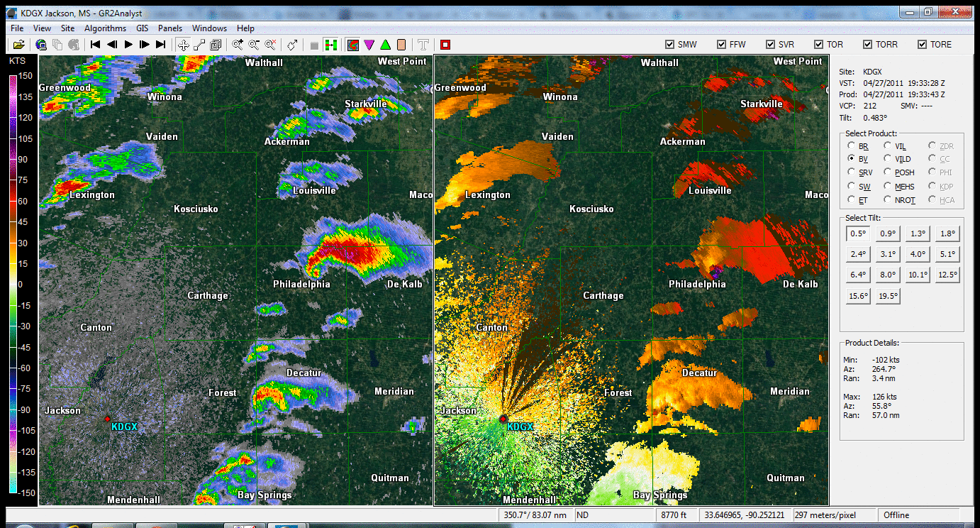The image size is (980, 528).
Task: Reset zoom with red-X magnifier icon
Action: (x=270, y=45)
